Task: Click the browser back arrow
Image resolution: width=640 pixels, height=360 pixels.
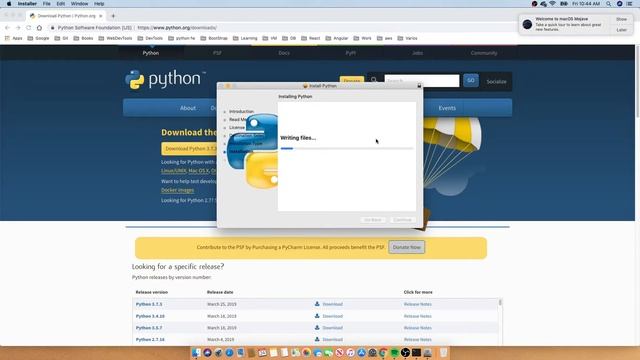Action: [x=7, y=28]
